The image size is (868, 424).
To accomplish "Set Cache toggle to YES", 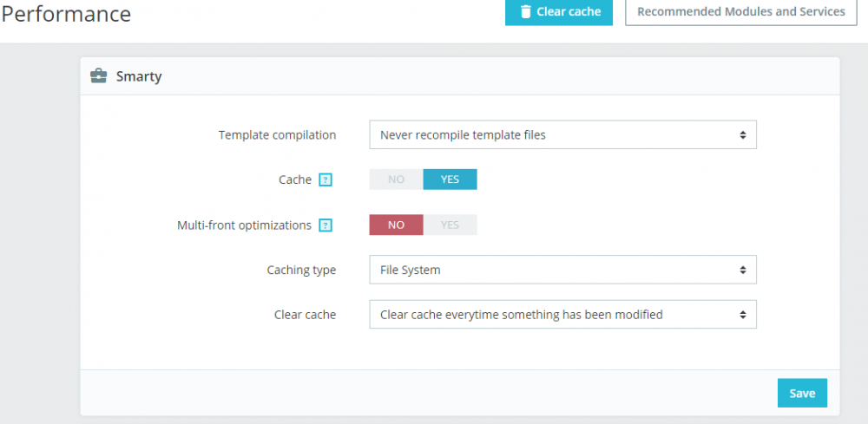I will [x=450, y=179].
